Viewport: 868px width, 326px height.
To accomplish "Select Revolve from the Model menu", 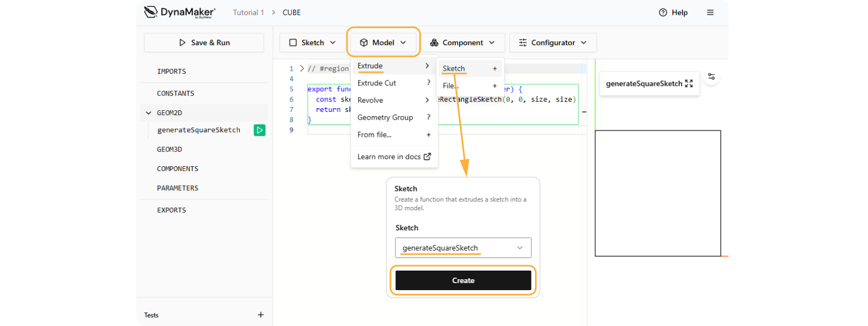I will (x=371, y=100).
